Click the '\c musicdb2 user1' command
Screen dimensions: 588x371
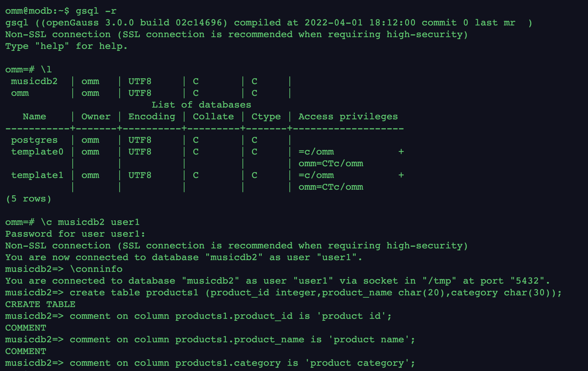click(90, 222)
